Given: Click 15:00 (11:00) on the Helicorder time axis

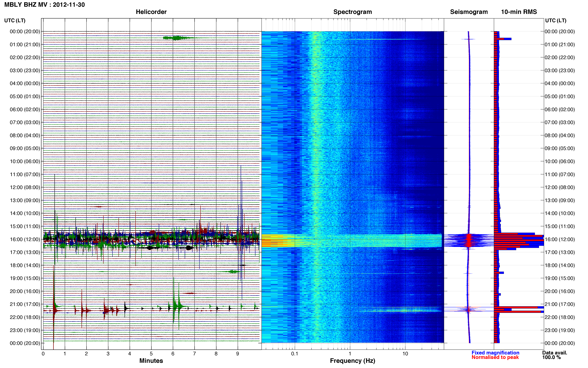Looking at the screenshot, I should (x=25, y=226).
